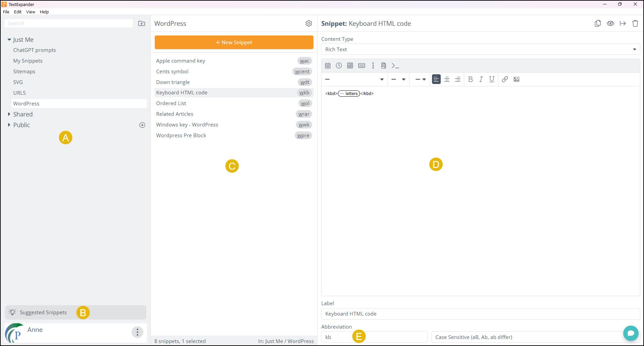
Task: Click the Abbreviation input field
Action: (x=374, y=337)
